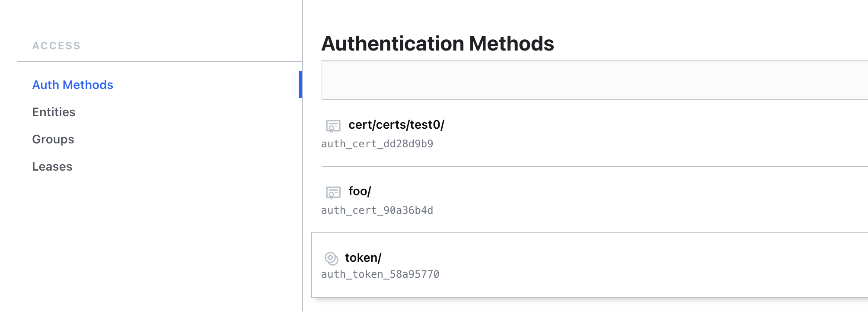The height and width of the screenshot is (311, 868).
Task: Open the token/ auth method via its icon
Action: point(332,257)
